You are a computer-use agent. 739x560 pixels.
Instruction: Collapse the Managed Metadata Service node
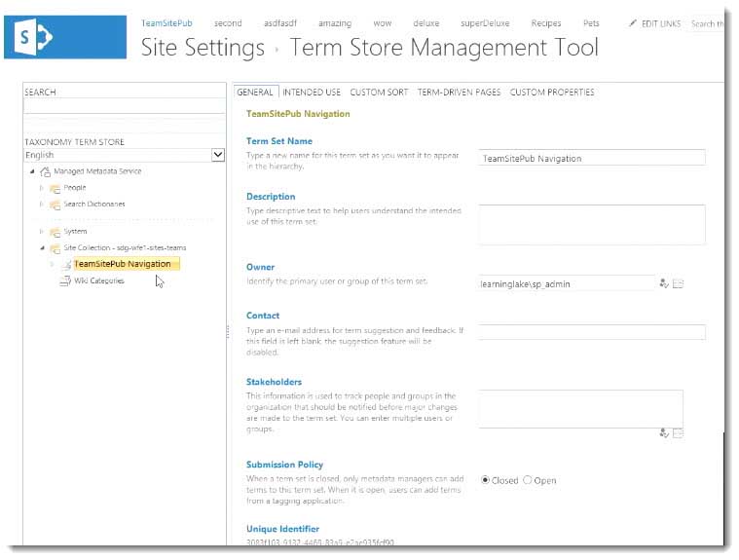click(32, 171)
